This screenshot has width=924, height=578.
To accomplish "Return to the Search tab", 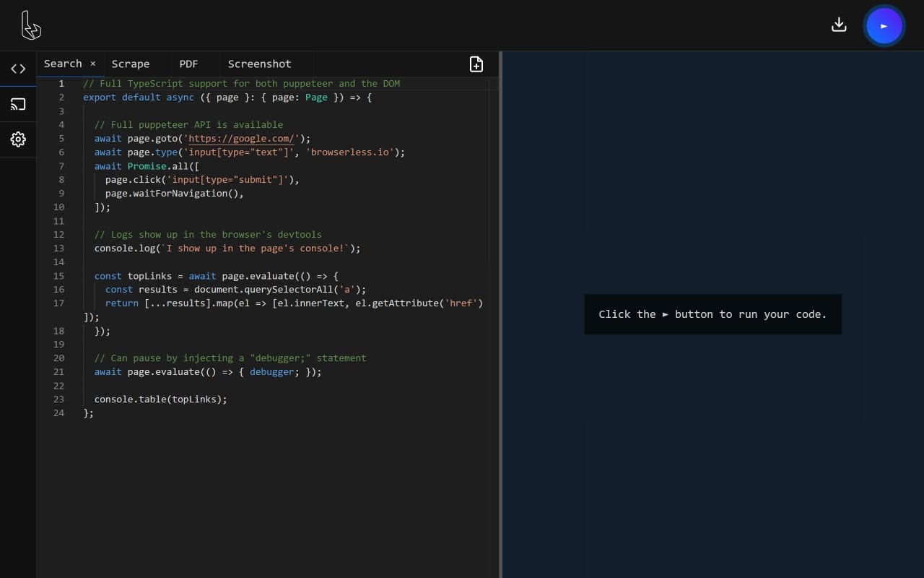I will coord(62,64).
